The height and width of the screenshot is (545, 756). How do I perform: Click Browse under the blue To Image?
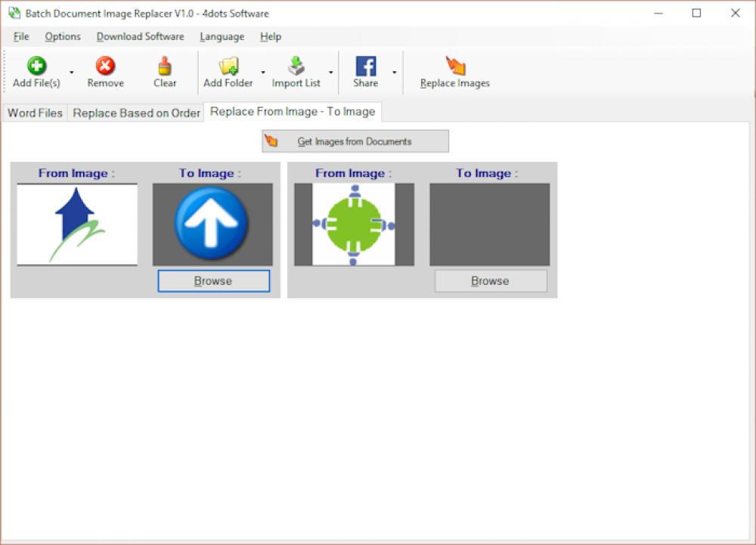(x=213, y=280)
